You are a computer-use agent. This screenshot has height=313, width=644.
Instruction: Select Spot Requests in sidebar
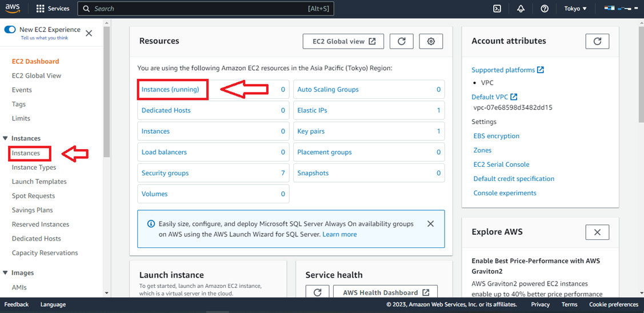point(33,196)
